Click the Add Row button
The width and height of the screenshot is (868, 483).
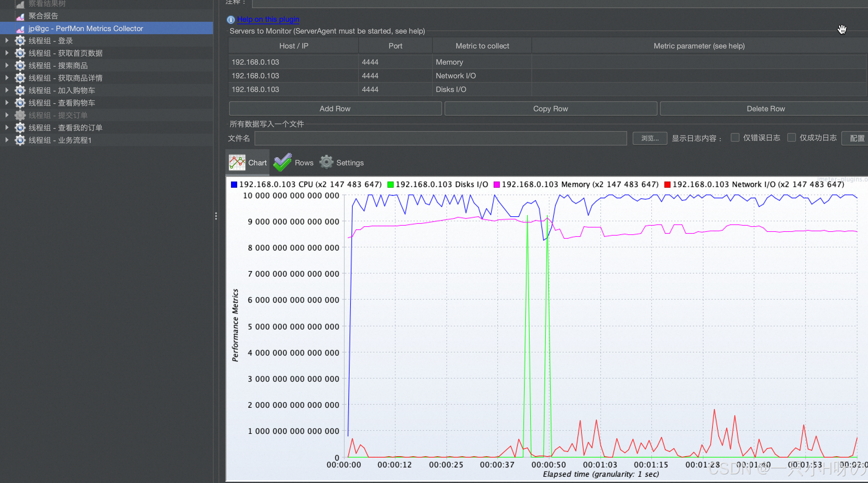(x=335, y=108)
